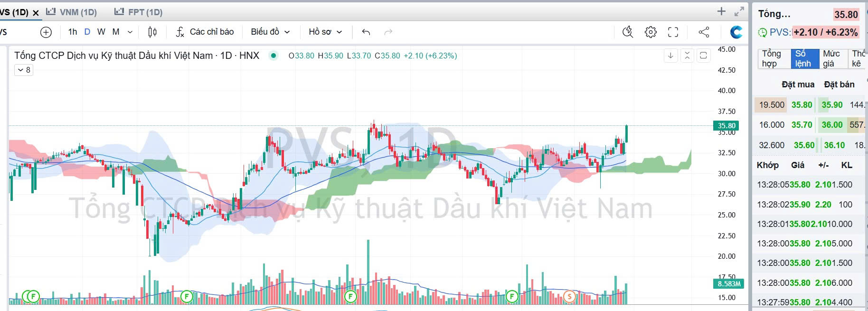Click the 40.00 price scale label
The height and width of the screenshot is (311, 868).
pyautogui.click(x=726, y=91)
